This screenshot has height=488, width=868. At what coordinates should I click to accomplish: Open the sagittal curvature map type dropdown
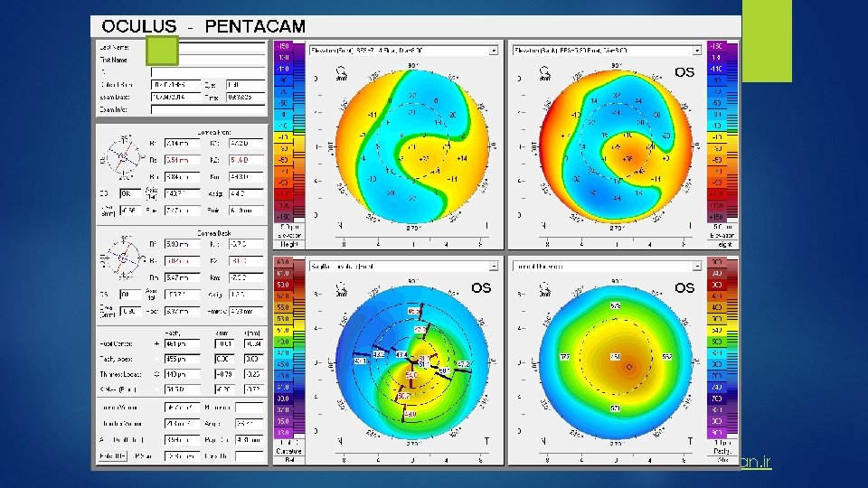pos(403,266)
